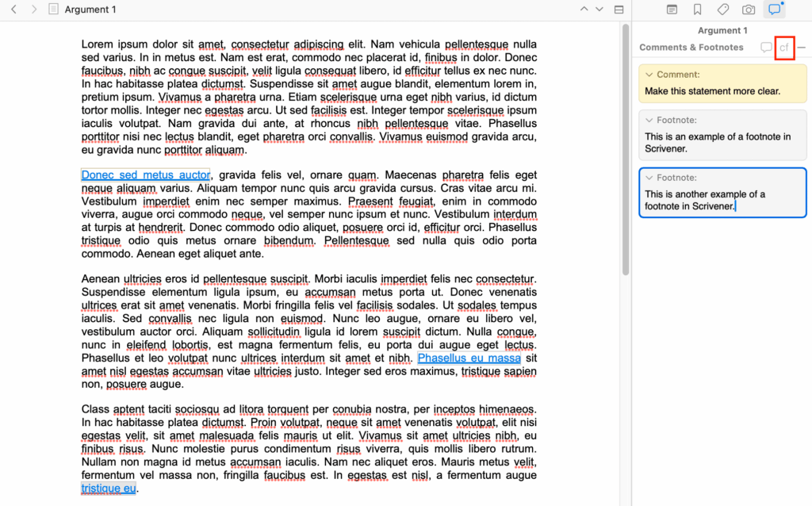Collapse the first Footnote with its chevron

[649, 121]
